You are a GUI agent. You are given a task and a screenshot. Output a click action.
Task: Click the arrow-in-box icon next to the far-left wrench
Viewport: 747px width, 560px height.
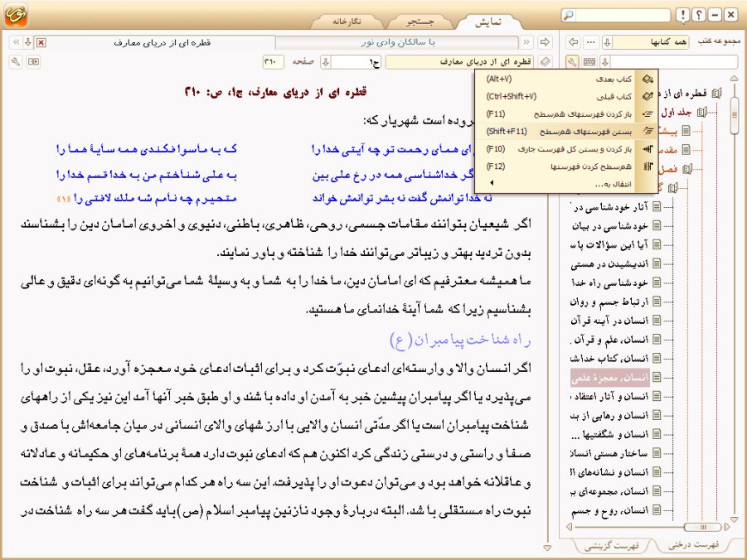pyautogui.click(x=33, y=62)
